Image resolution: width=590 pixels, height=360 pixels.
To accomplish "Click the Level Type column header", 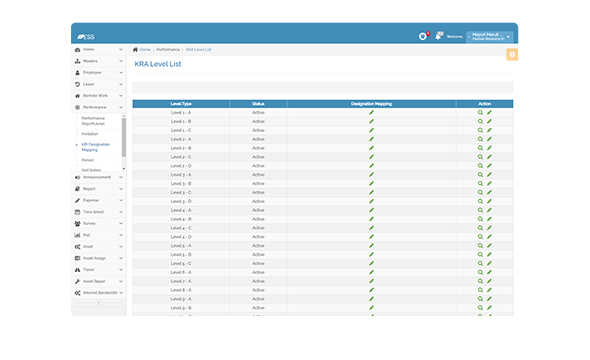I will (181, 104).
